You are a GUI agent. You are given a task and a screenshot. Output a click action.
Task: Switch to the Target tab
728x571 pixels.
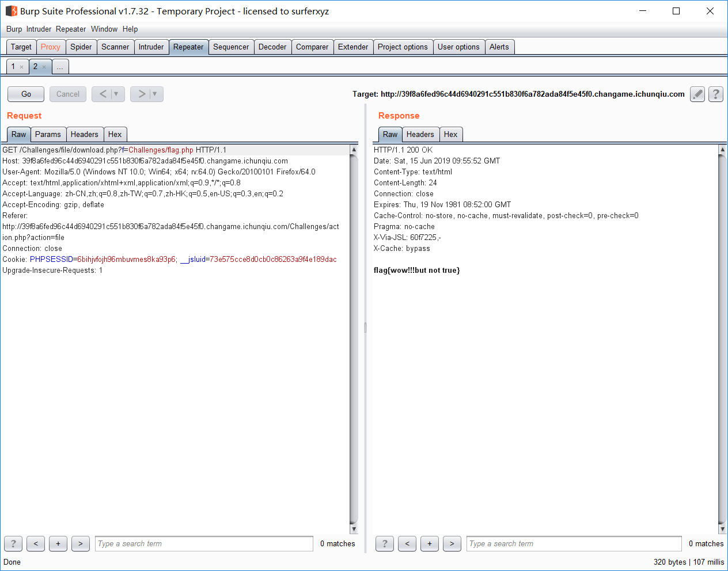coord(21,47)
